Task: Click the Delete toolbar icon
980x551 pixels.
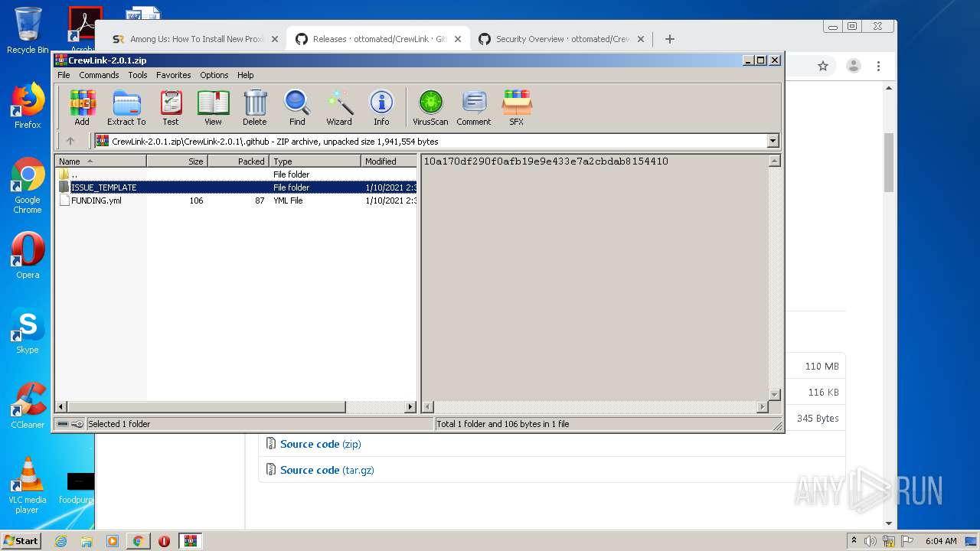Action: tap(255, 108)
